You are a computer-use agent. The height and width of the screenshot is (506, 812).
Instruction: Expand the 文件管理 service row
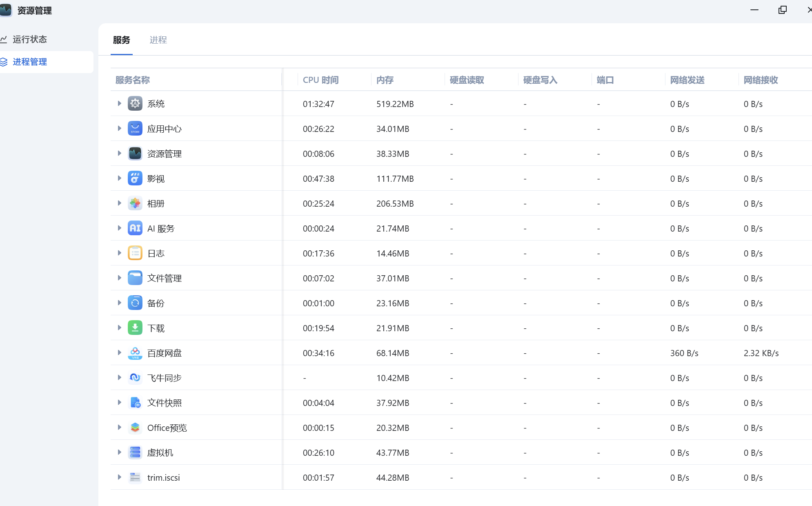tap(119, 278)
